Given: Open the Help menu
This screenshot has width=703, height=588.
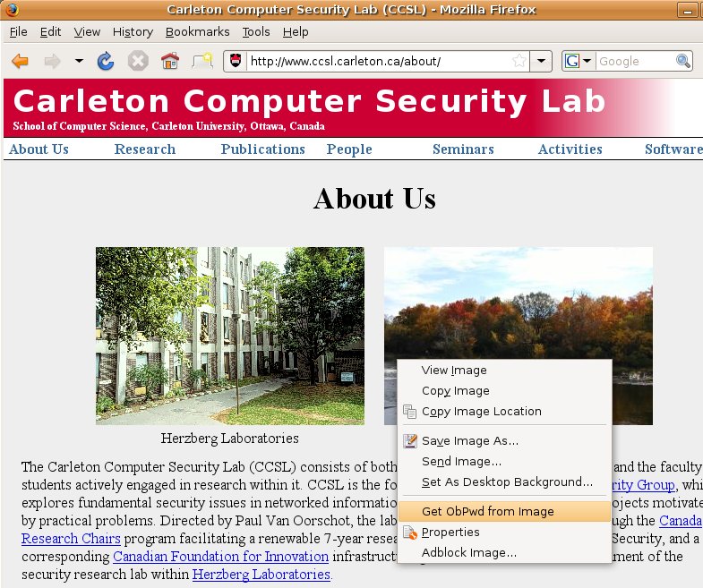Looking at the screenshot, I should coord(296,32).
